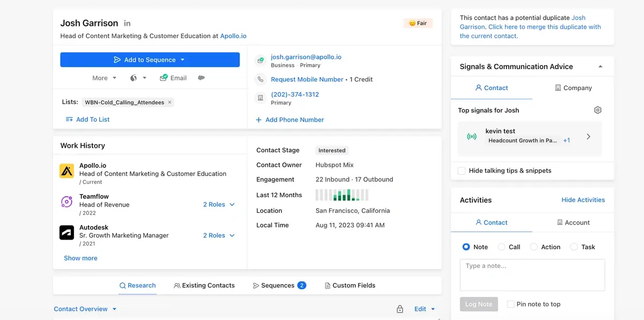Remove WBN-Cold_Calling_Attendees list tag

[x=170, y=102]
